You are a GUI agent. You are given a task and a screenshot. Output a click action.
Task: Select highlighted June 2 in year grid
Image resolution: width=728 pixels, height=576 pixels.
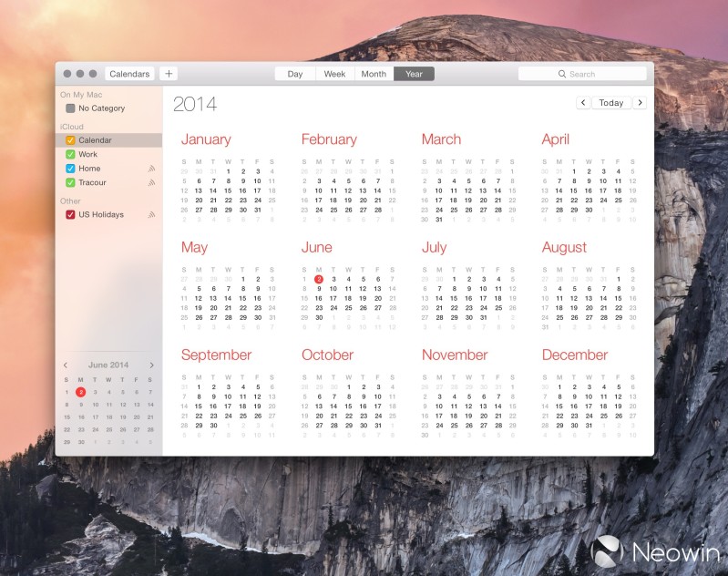(x=319, y=279)
